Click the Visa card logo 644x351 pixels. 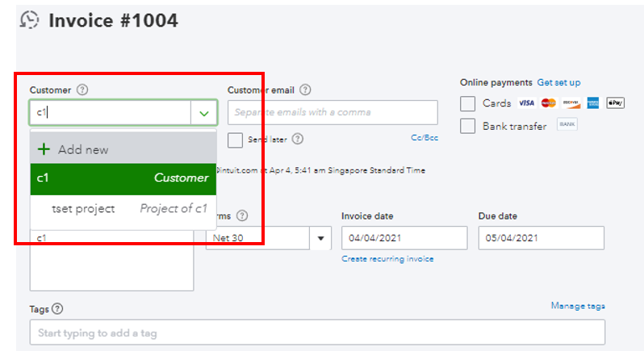point(526,103)
